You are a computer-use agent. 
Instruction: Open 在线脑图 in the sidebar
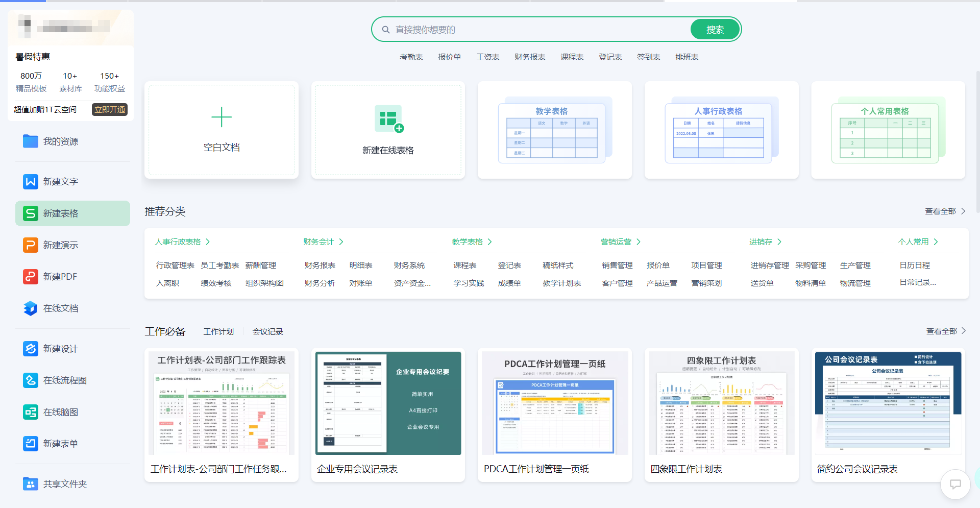[x=61, y=412]
